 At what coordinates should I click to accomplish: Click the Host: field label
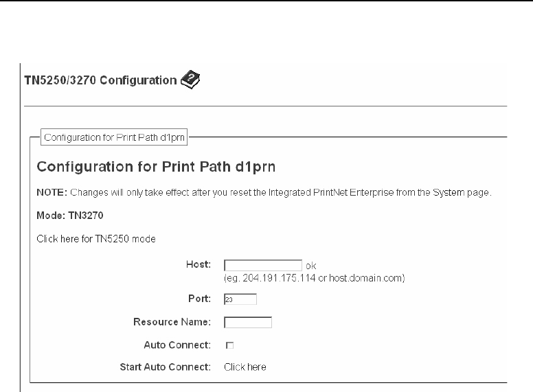pyautogui.click(x=197, y=265)
